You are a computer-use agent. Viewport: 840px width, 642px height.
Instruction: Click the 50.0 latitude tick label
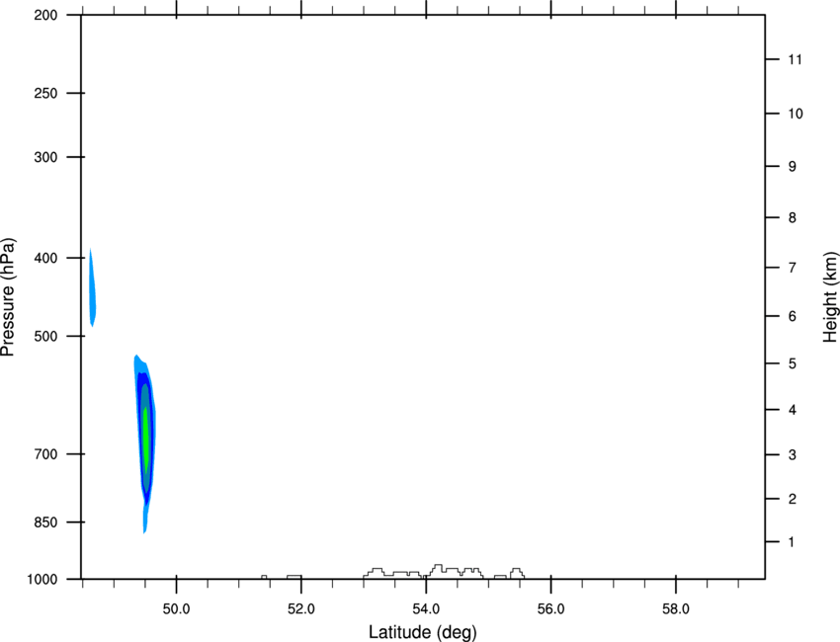pos(176,609)
